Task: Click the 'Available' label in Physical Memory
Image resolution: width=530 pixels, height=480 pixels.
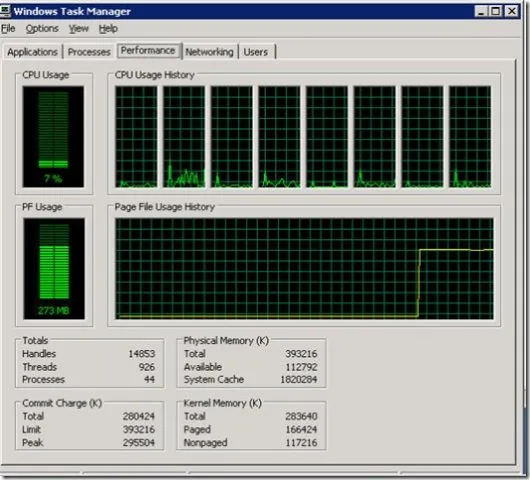Action: [x=203, y=367]
